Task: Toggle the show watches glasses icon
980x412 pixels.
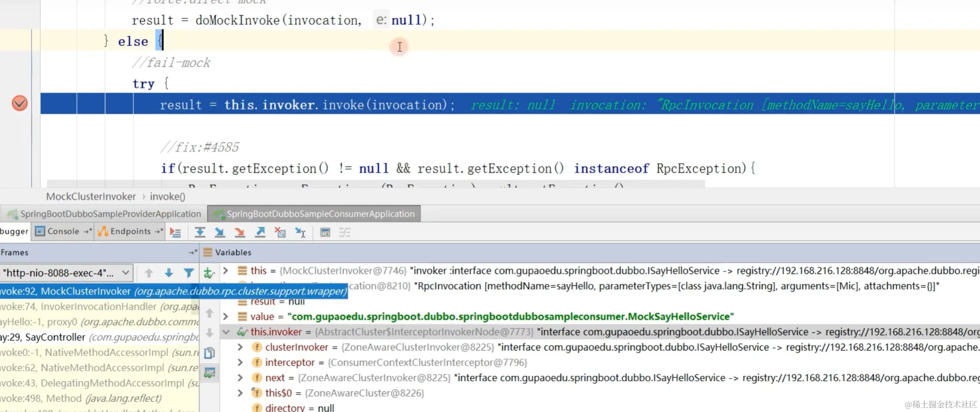Action: pos(209,373)
